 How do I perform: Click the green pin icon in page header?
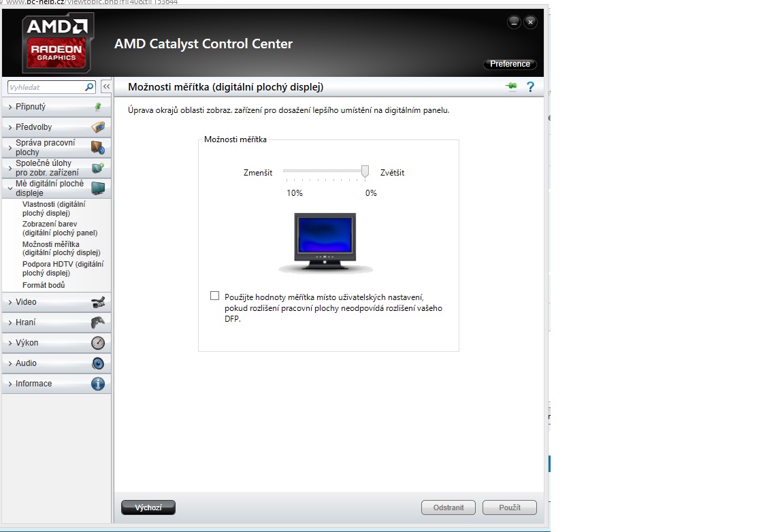(511, 86)
